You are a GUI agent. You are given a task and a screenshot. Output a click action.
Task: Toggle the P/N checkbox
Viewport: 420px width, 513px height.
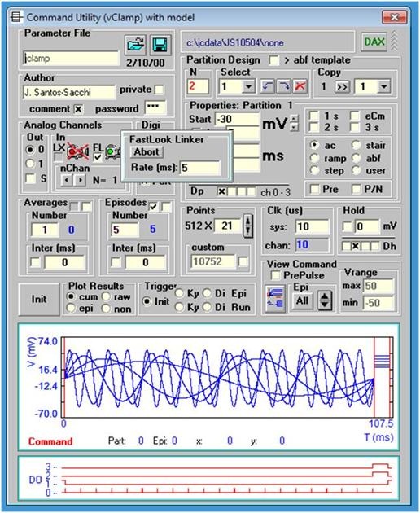356,189
